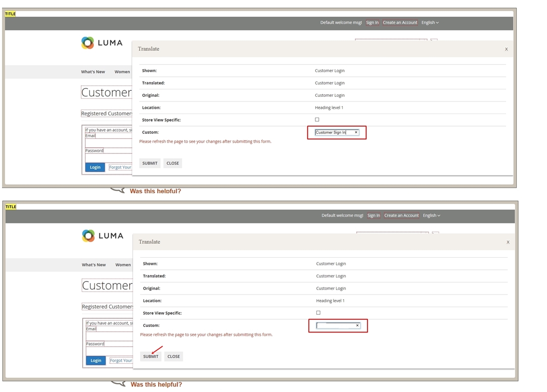
Task: Open the What's New menu
Action: click(93, 72)
